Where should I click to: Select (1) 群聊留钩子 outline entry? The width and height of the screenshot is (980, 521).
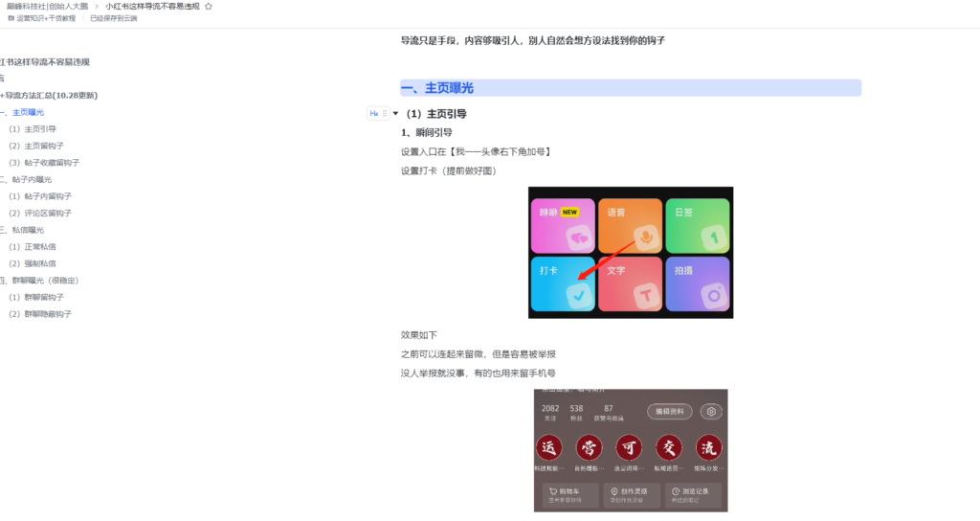coord(36,297)
